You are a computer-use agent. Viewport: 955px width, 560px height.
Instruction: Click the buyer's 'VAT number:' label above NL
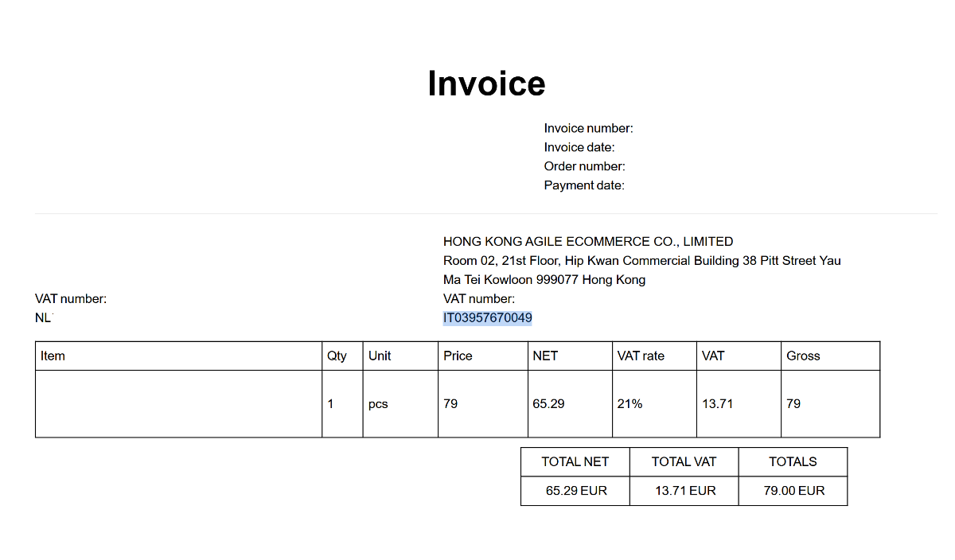tap(71, 299)
